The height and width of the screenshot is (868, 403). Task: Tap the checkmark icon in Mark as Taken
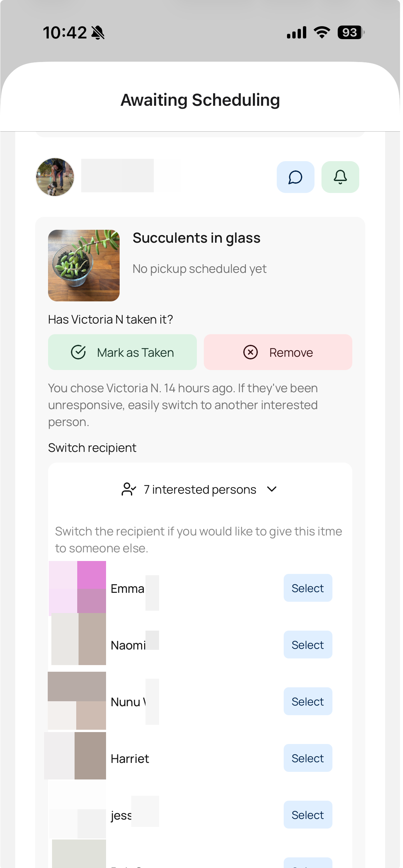pos(78,352)
